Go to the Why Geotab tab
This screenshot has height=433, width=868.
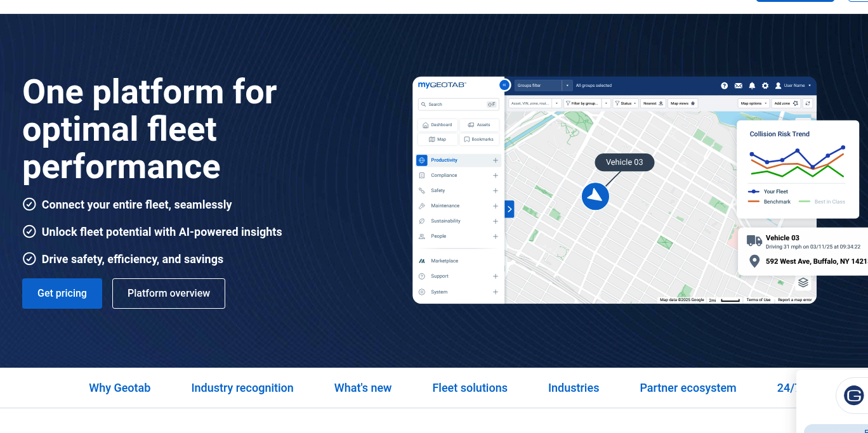click(120, 388)
